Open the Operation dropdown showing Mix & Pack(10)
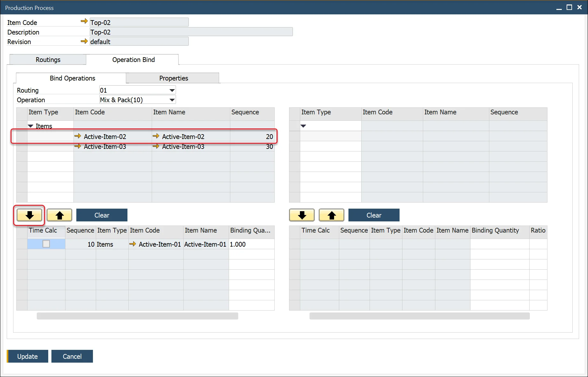This screenshot has width=588, height=377. (172, 100)
